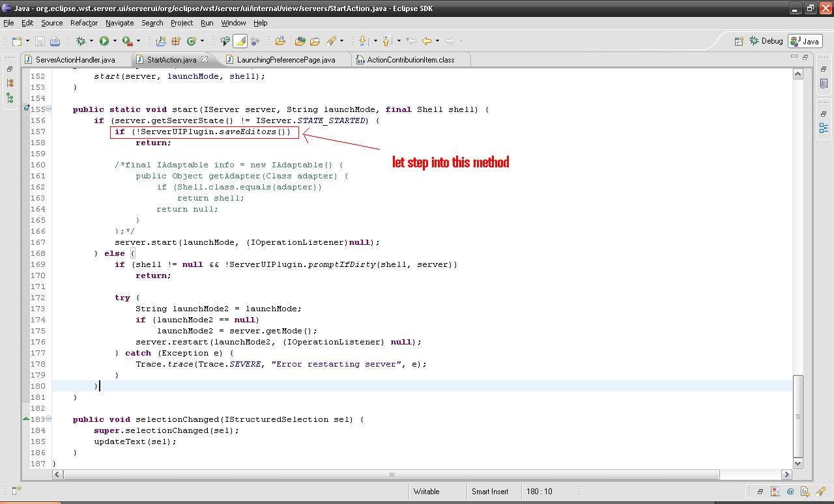Screen dimensions: 834x504
Task: Switch to LaunchingPreferencePage.java tab
Action: tap(286, 60)
